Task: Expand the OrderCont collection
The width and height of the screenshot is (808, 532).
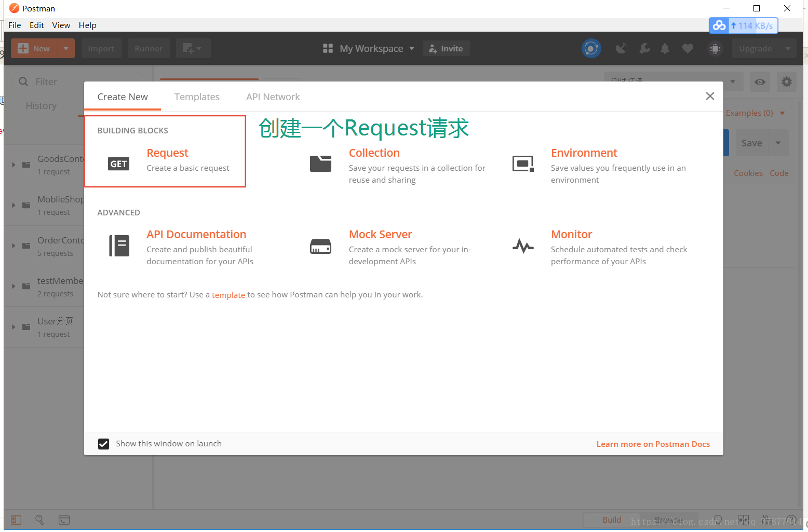Action: tap(14, 245)
